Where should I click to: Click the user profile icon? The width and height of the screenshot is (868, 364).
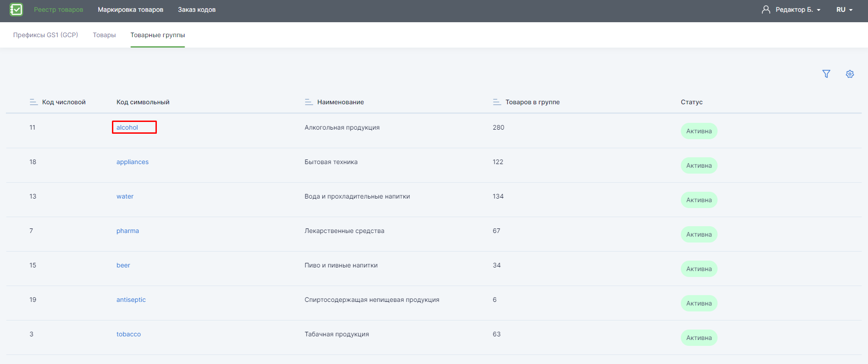pyautogui.click(x=766, y=10)
